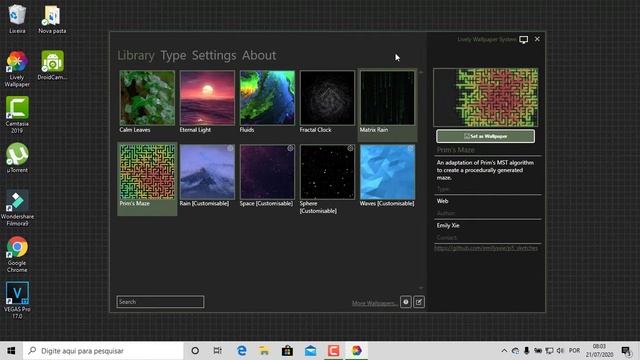Open the Lively Wallpaper desktop shortcut
This screenshot has width=640, height=360.
click(17, 69)
